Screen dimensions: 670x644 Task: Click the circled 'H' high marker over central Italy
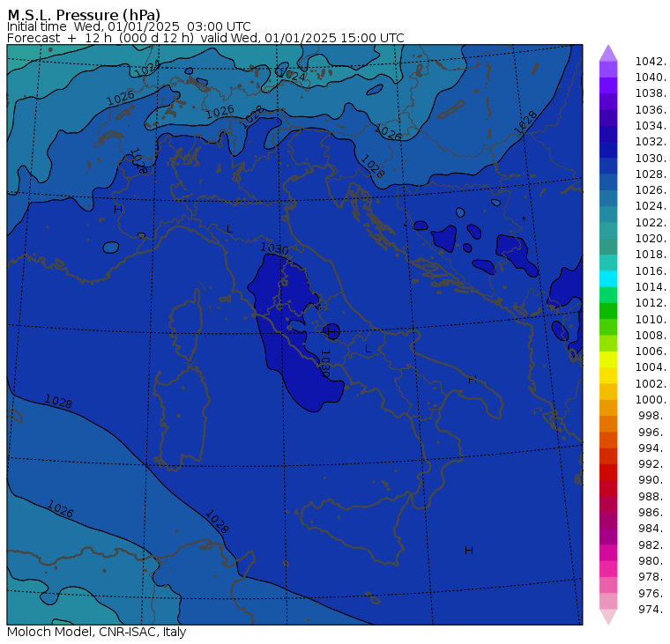331,331
